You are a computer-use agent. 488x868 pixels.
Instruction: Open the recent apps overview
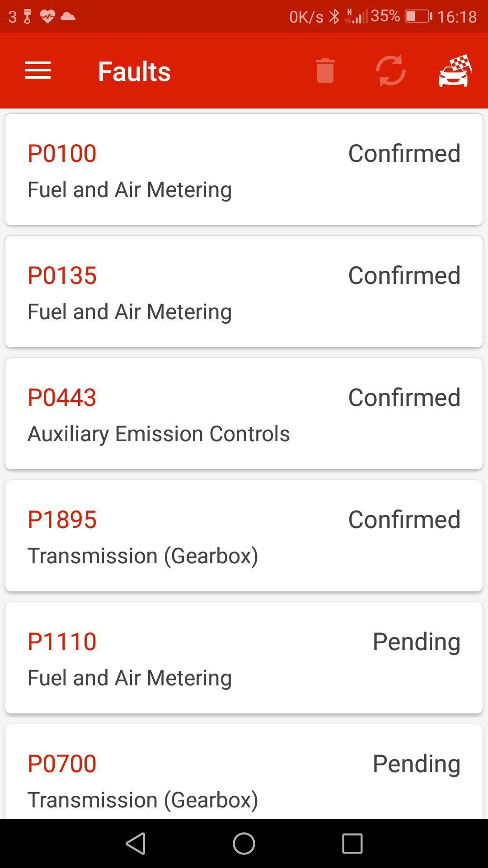point(352,844)
